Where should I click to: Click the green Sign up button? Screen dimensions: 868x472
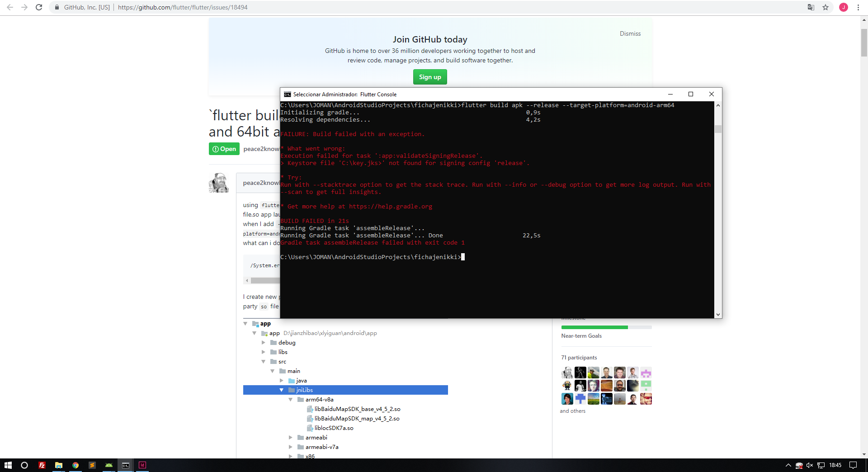coord(430,77)
